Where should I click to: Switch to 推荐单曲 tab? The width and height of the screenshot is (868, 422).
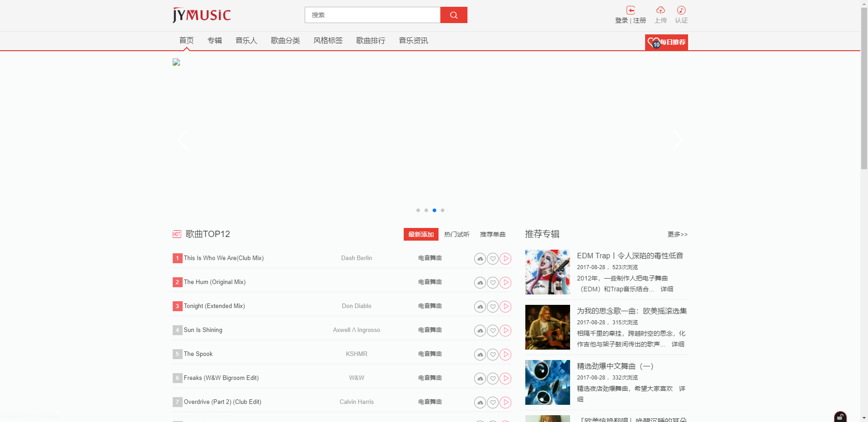coord(493,234)
